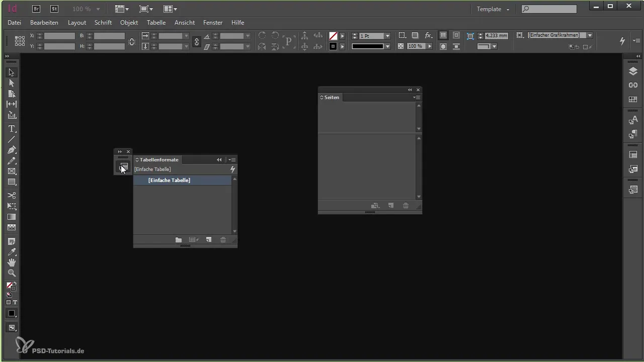Select the Scissors tool
This screenshot has width=644, height=362.
[x=12, y=195]
